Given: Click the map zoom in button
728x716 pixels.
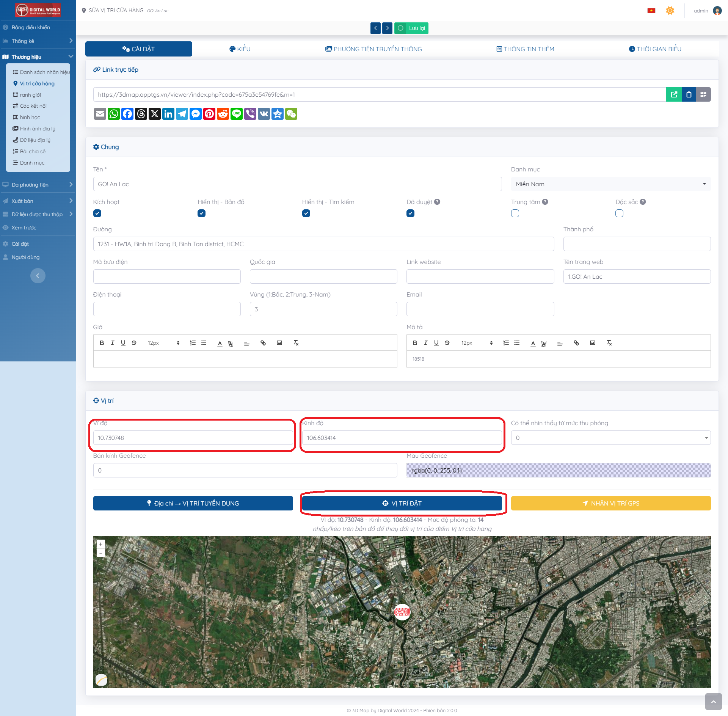Looking at the screenshot, I should click(100, 544).
